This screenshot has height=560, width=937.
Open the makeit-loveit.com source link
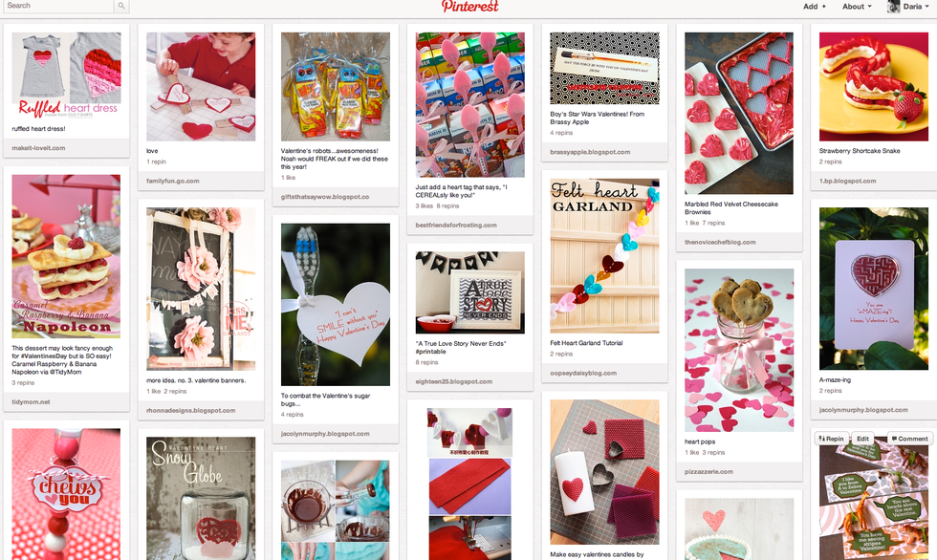pyautogui.click(x=39, y=148)
